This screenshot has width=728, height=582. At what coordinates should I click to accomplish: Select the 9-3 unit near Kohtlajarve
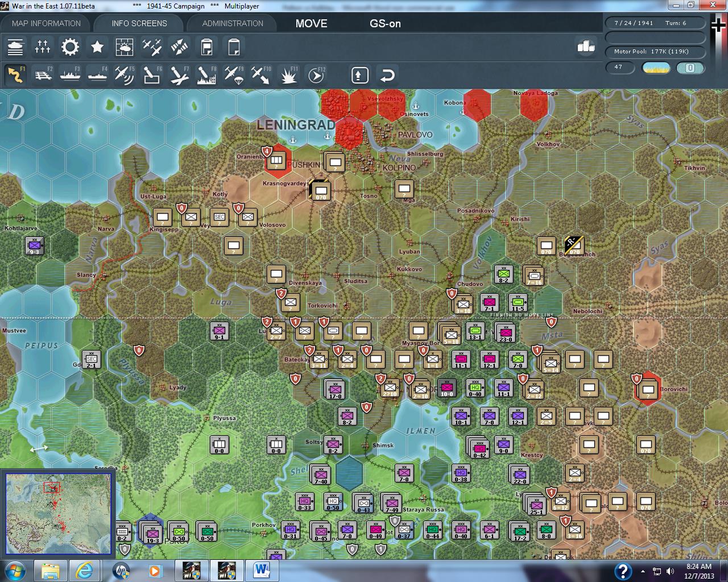pyautogui.click(x=35, y=246)
